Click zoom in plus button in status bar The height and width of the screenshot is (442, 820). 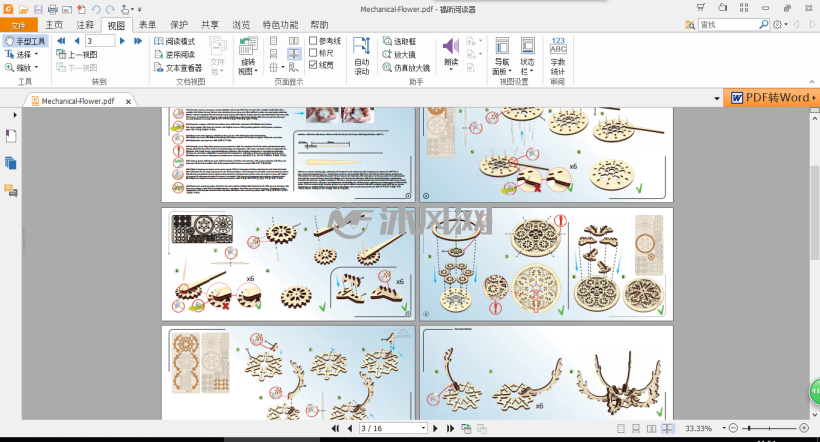(x=804, y=428)
